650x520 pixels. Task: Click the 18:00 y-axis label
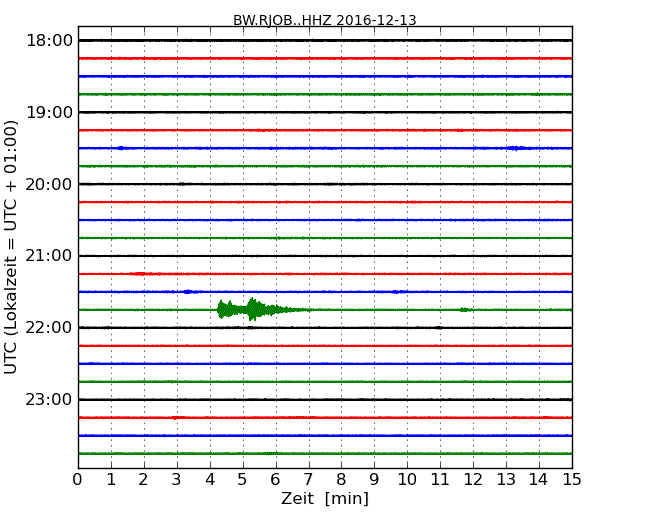[49, 41]
